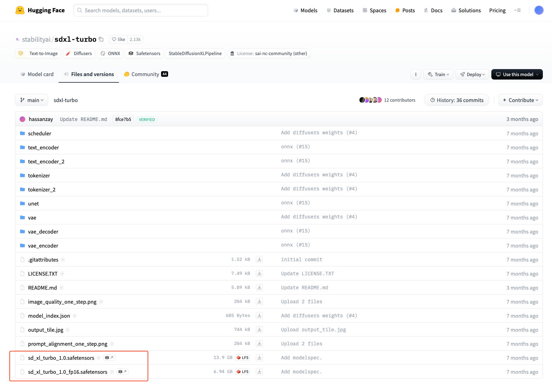Download sd_xl_turbo_1.0.safetensors file
552x392 pixels.
click(259, 358)
